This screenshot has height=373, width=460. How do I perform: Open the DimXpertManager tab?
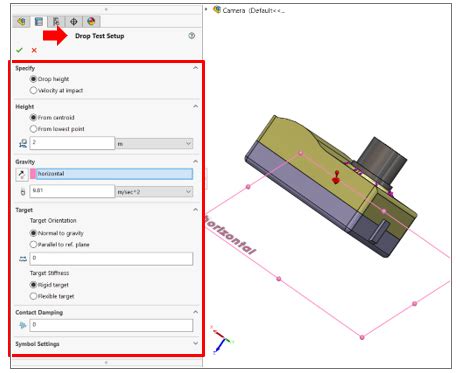click(74, 22)
